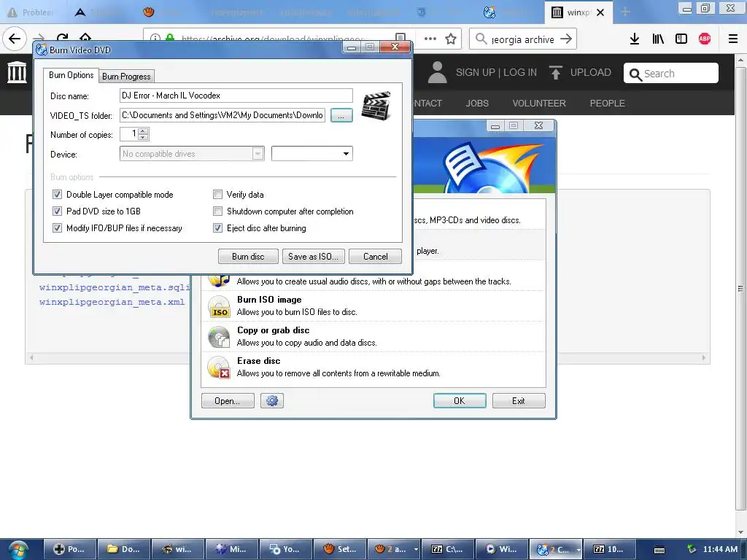Cancel the Burn Video DVD dialog

point(376,257)
